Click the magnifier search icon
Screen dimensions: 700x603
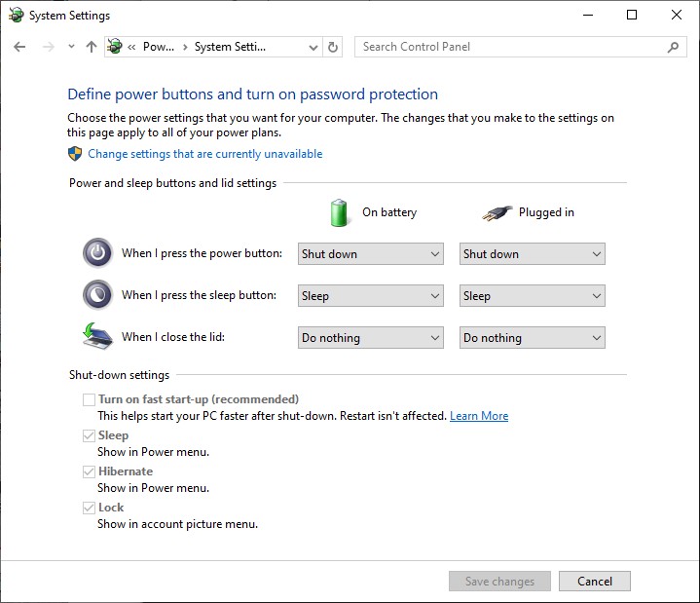point(673,47)
